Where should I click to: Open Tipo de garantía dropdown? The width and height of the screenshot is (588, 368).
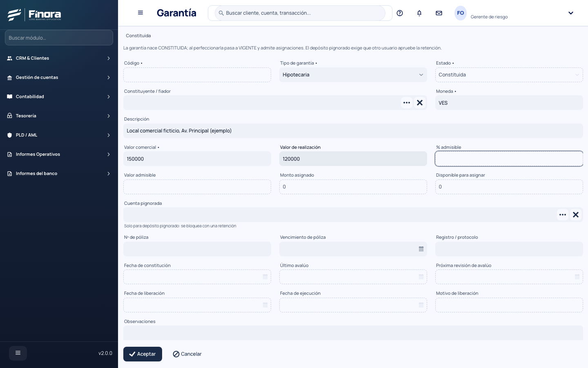click(353, 75)
